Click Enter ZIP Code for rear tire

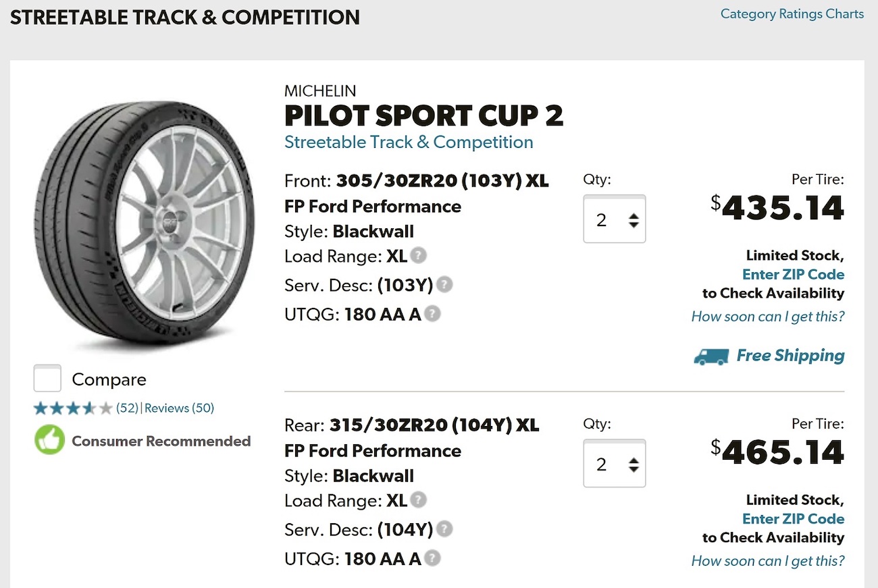click(x=793, y=518)
